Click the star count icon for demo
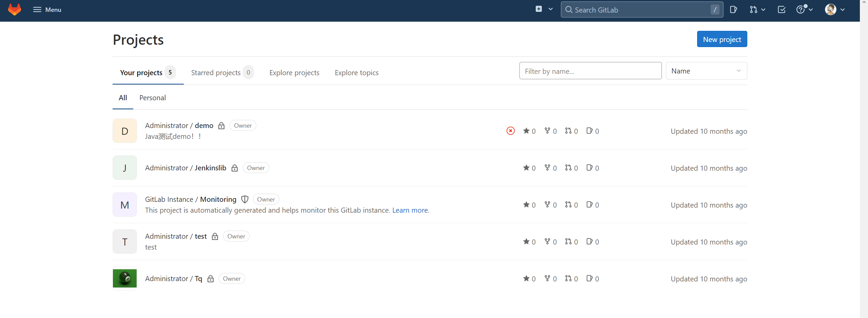 coord(526,131)
